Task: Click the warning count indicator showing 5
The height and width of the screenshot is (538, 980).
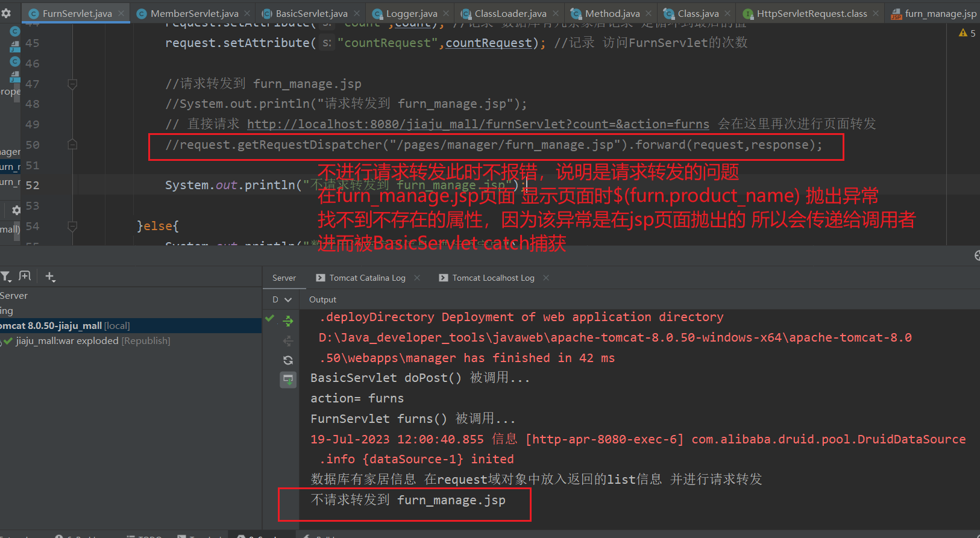Action: [967, 33]
